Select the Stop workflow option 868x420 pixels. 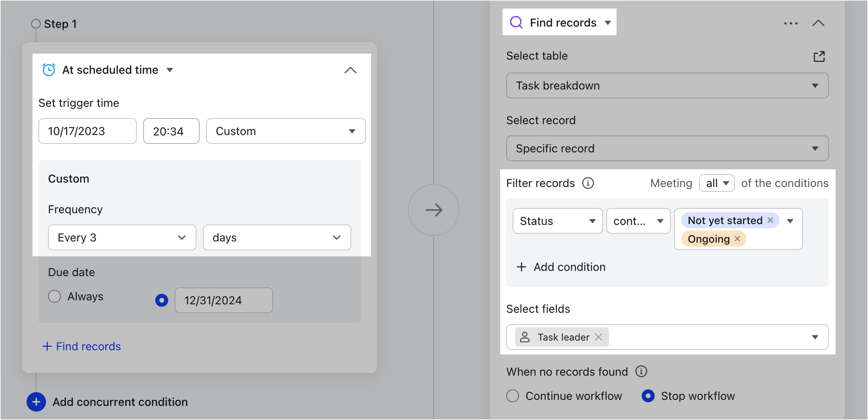coord(648,396)
